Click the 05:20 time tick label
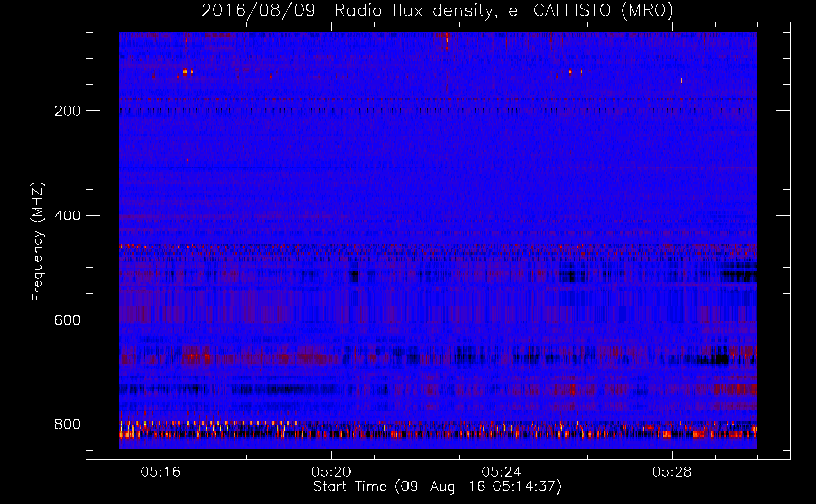 click(x=331, y=472)
